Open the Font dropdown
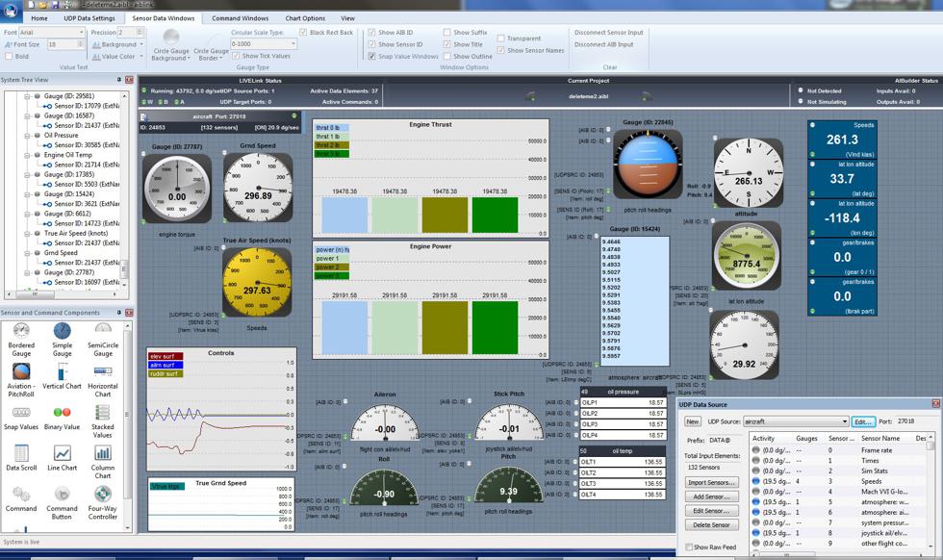 tap(81, 32)
